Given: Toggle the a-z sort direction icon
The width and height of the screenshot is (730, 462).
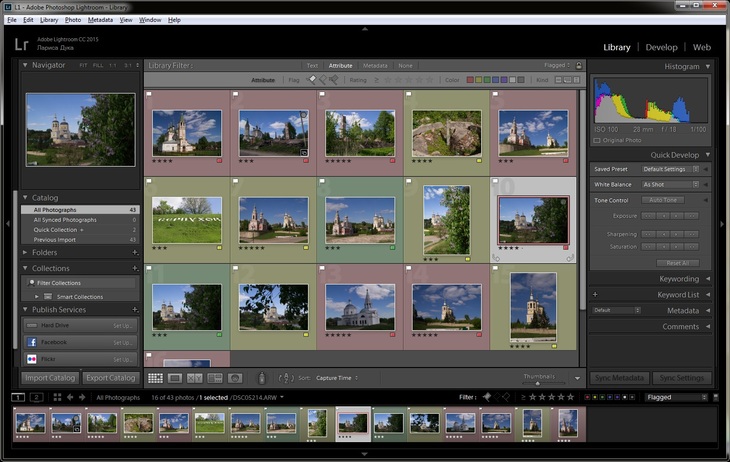Looking at the screenshot, I should pos(286,378).
